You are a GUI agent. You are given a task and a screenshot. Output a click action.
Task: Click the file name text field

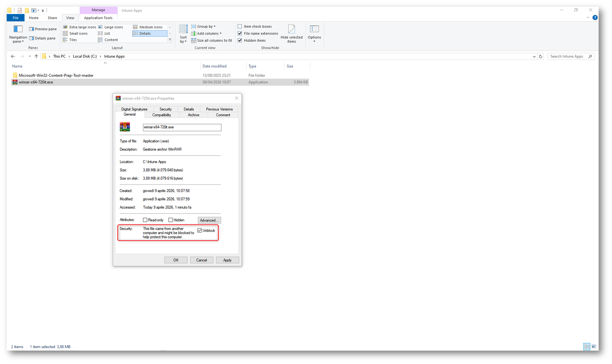(181, 127)
